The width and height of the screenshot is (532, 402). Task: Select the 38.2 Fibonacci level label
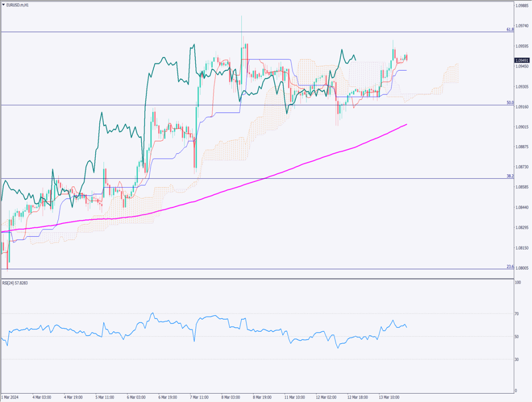pos(510,176)
